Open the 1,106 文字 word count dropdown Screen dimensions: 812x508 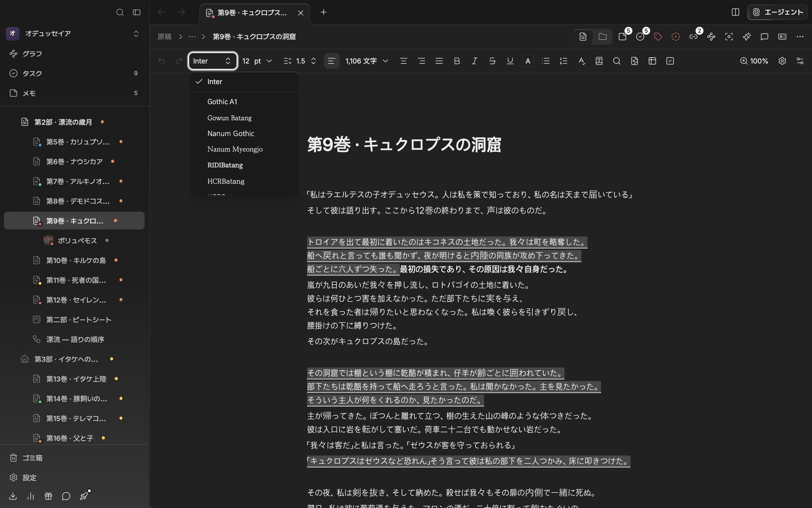[x=367, y=61]
